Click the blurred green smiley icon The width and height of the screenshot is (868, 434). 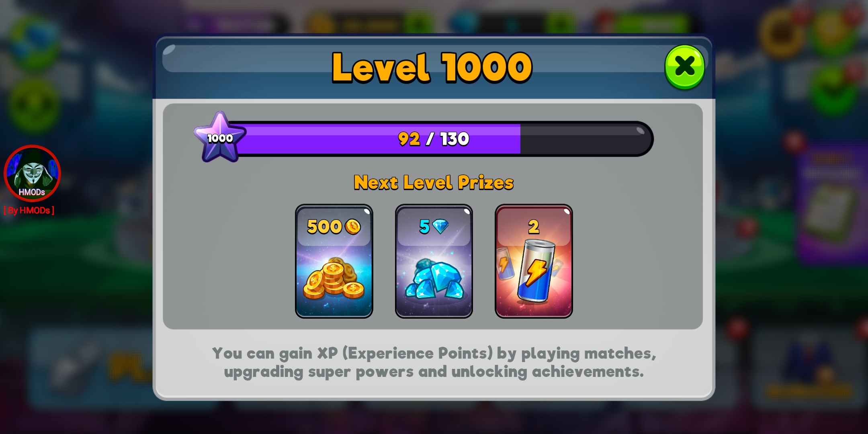[x=34, y=105]
